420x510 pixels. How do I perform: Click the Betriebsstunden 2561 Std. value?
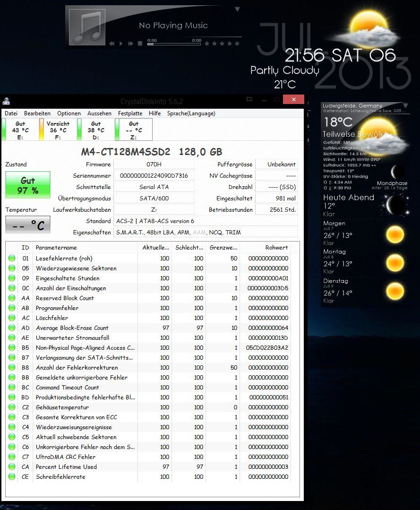[x=277, y=210]
